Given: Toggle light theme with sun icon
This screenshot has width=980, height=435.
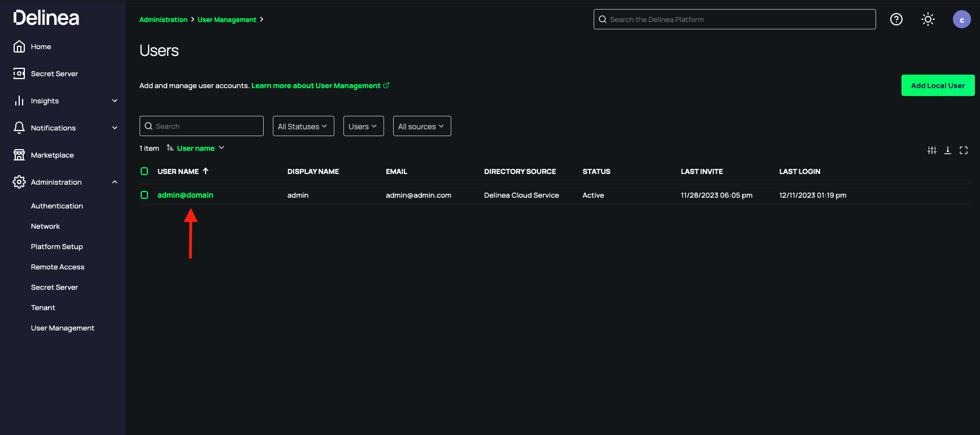Looking at the screenshot, I should point(928,19).
